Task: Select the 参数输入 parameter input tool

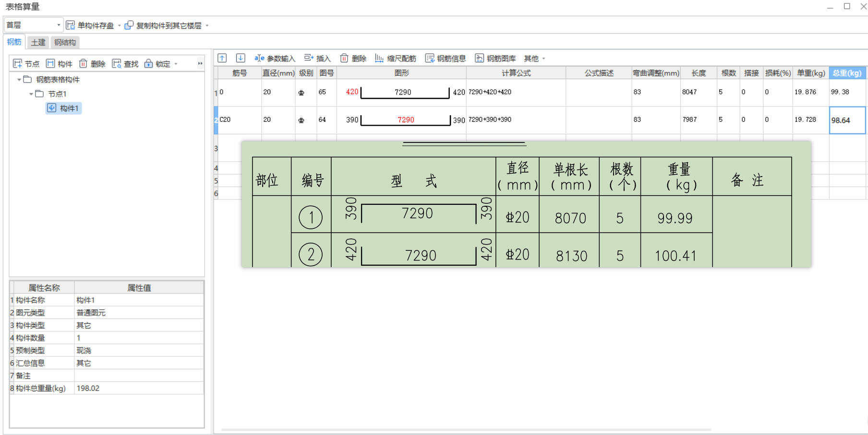Action: (277, 58)
